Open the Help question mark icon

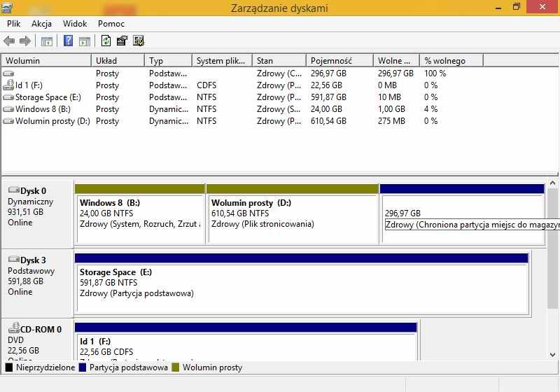[68, 41]
